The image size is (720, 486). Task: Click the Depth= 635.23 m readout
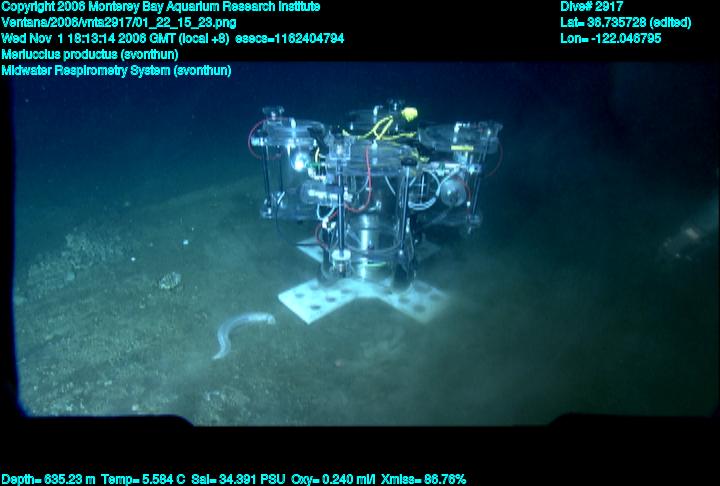click(48, 480)
